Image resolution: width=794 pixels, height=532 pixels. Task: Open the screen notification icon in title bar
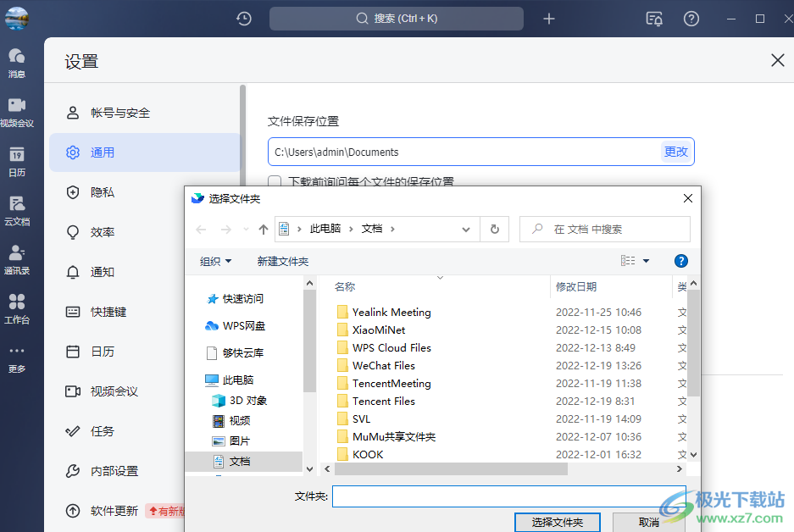[654, 19]
